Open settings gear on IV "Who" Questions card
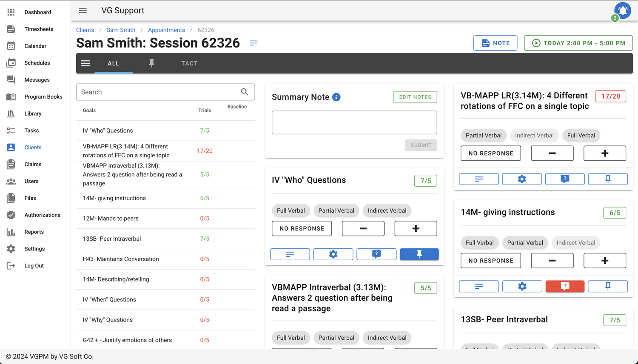 point(333,254)
